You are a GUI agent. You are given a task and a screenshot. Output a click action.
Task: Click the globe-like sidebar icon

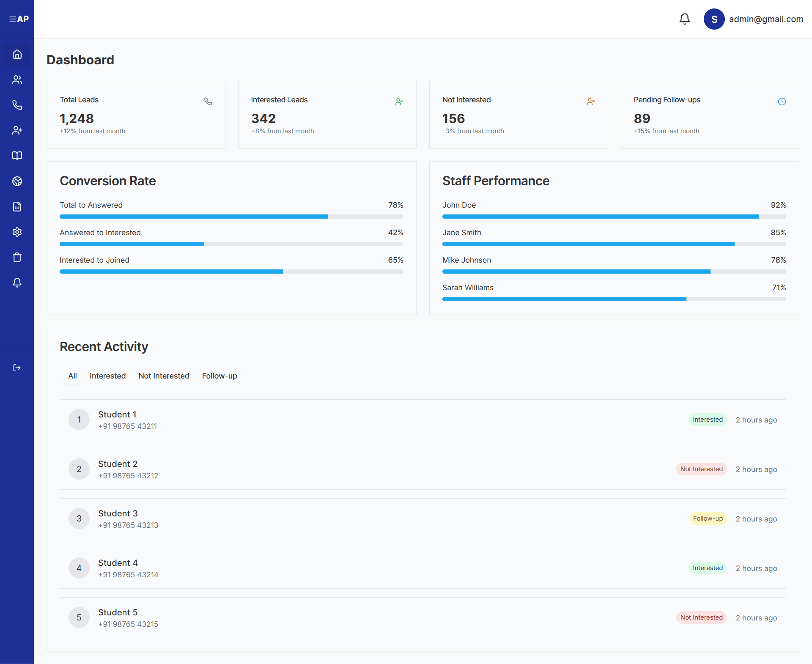(17, 181)
